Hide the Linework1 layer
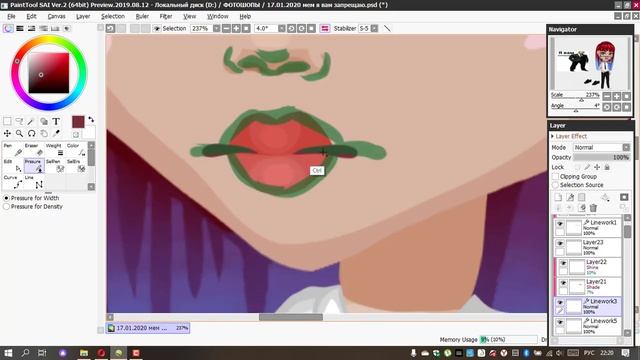 pos(560,224)
